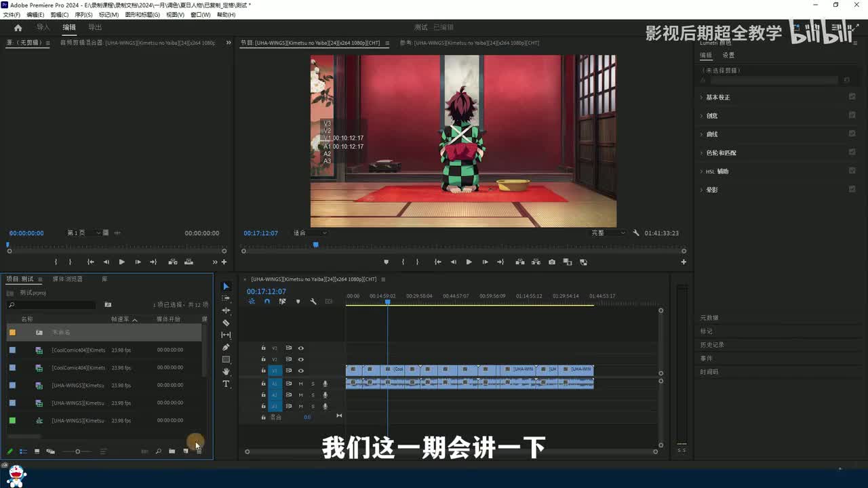Select the Ripple Edit tool
The width and height of the screenshot is (868, 488).
(x=226, y=310)
